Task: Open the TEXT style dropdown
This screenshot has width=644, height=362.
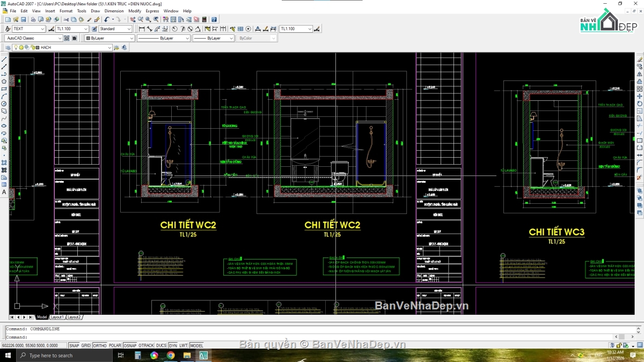Action: (29, 29)
